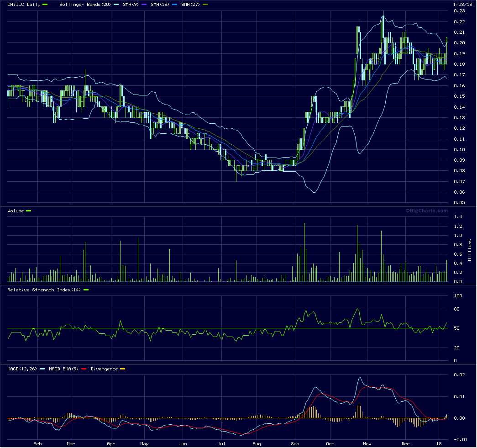Viewport: 477px width, 448px height.
Task: Click the Feb marker on time axis
Action: [x=37, y=443]
